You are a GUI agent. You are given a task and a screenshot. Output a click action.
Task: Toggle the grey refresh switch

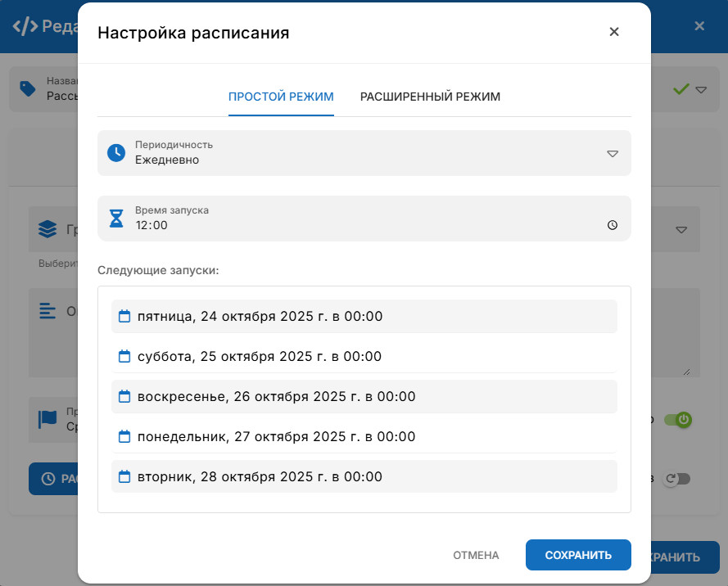point(676,479)
